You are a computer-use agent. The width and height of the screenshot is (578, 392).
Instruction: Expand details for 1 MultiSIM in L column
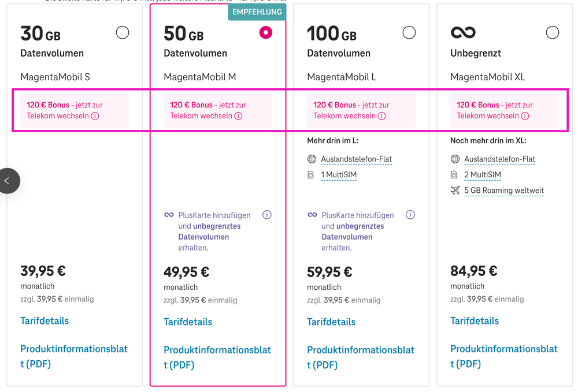(338, 175)
